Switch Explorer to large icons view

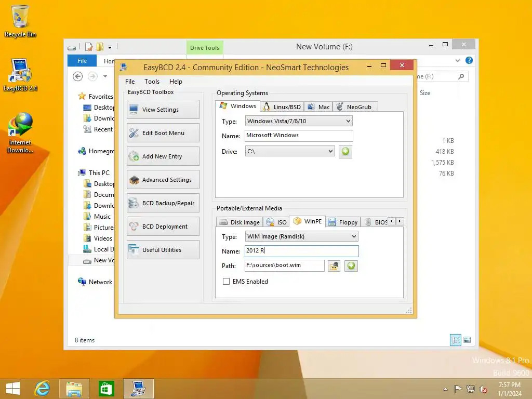click(x=467, y=340)
